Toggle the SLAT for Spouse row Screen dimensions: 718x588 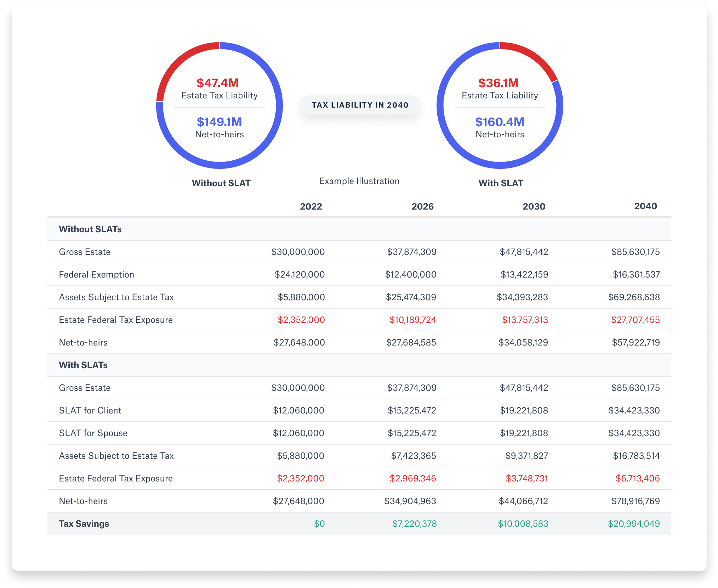[x=93, y=433]
